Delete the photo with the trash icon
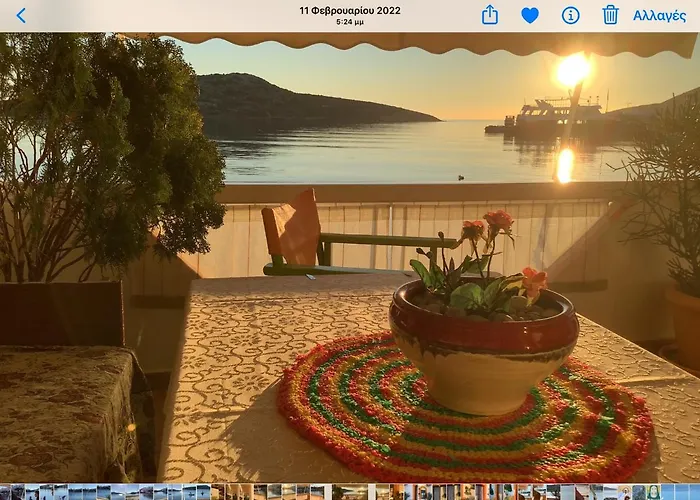700x500 pixels. [x=610, y=15]
